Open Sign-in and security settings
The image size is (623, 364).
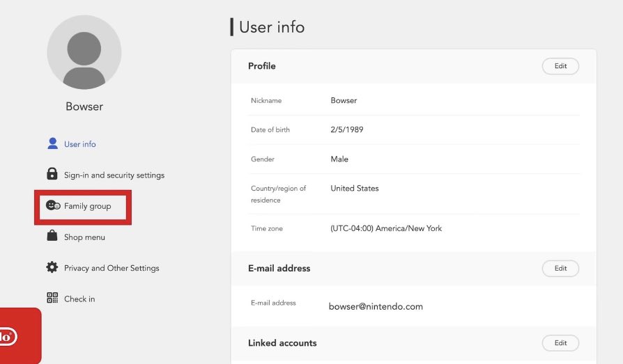click(114, 175)
